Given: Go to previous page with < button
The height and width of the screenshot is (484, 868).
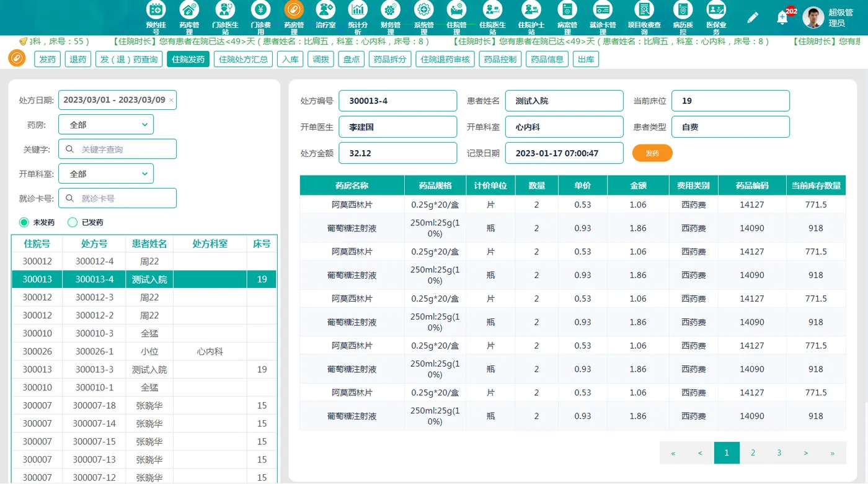Looking at the screenshot, I should coord(700,453).
